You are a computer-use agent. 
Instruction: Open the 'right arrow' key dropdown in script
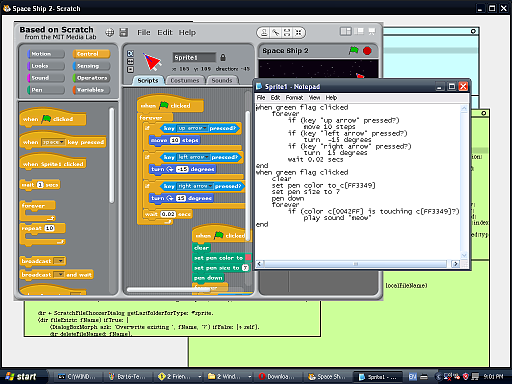(x=195, y=186)
